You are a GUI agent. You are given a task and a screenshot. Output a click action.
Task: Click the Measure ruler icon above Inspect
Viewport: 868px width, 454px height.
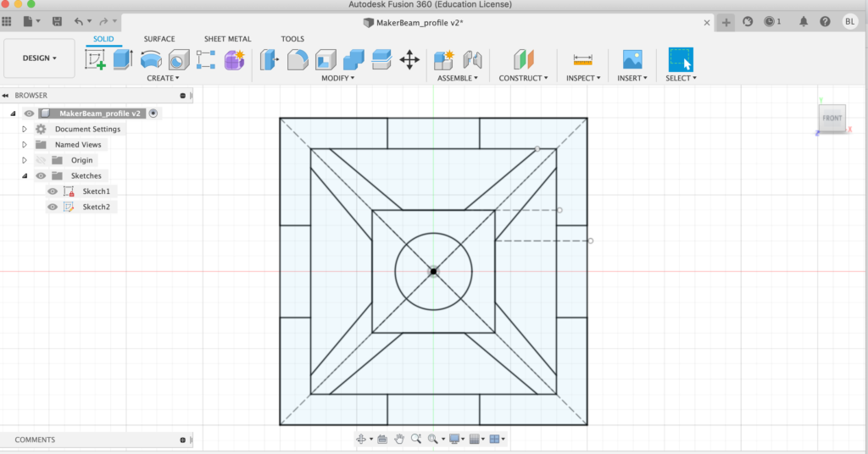pos(582,59)
